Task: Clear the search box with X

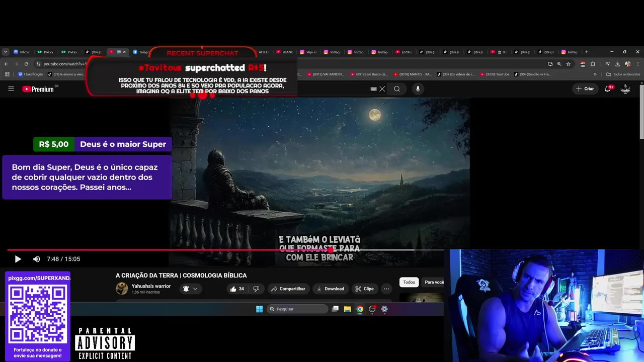Action: (382, 89)
